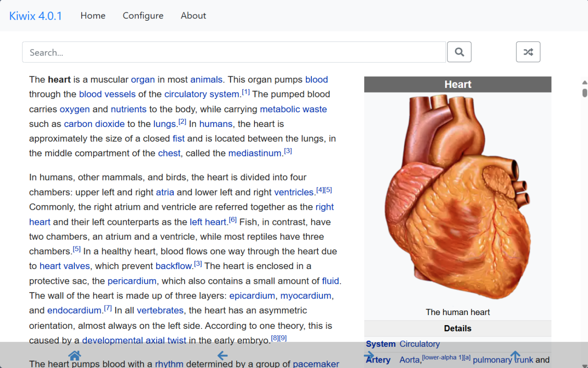Viewport: 588px width, 368px height.
Task: Open the About page
Action: point(193,16)
